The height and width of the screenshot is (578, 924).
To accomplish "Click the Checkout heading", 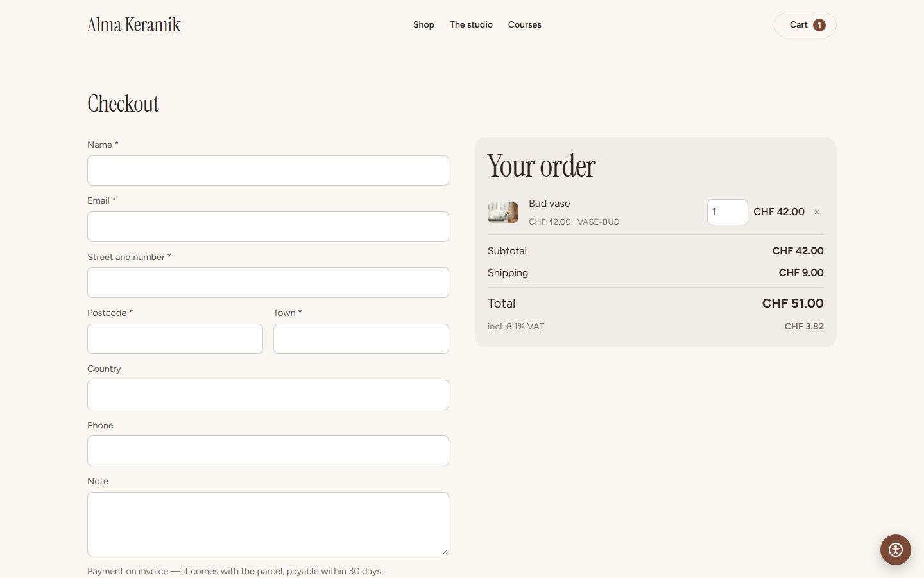I will coord(123,104).
